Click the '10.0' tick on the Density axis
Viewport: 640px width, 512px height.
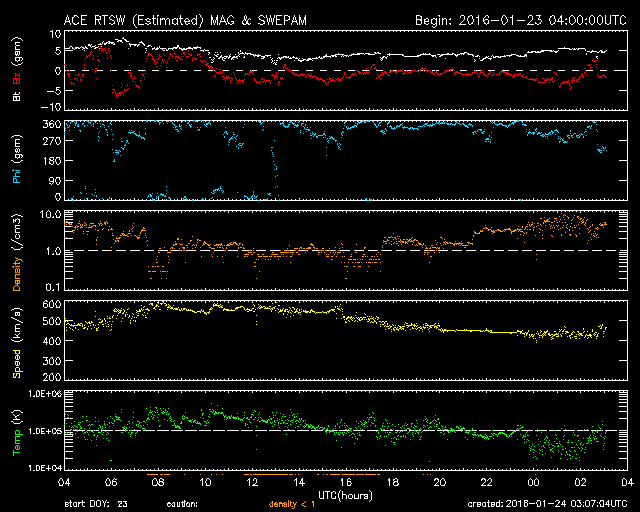click(x=50, y=214)
